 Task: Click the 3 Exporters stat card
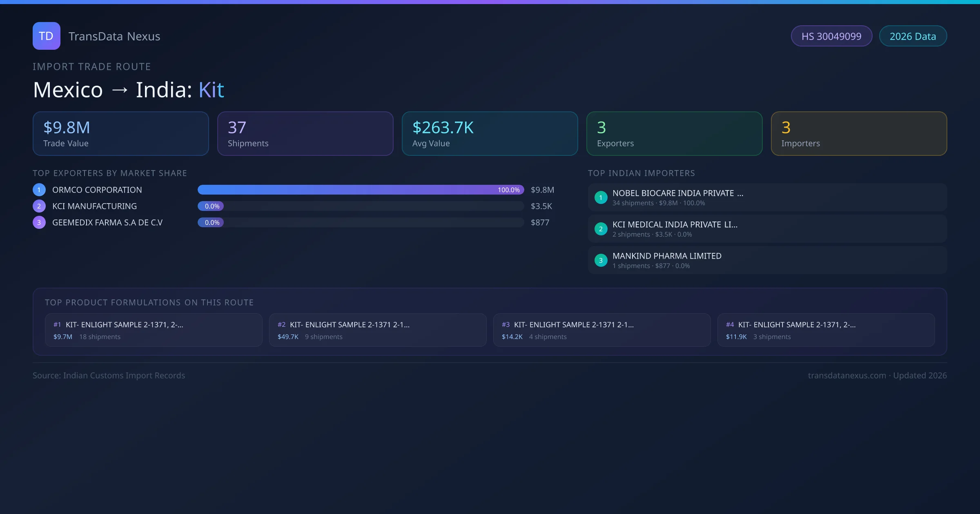(674, 133)
